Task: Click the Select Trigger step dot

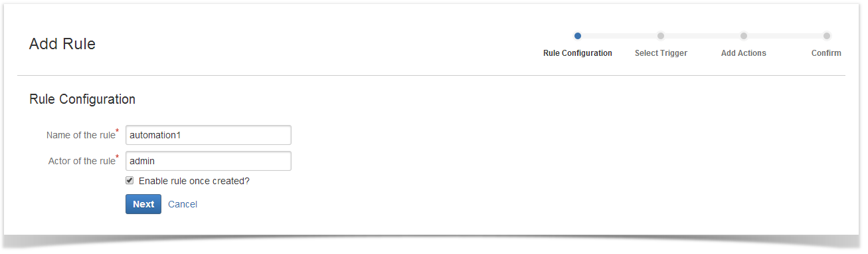Action: point(661,36)
